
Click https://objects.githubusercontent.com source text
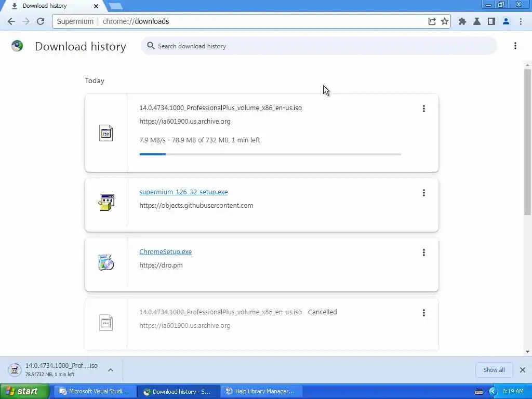click(x=196, y=206)
